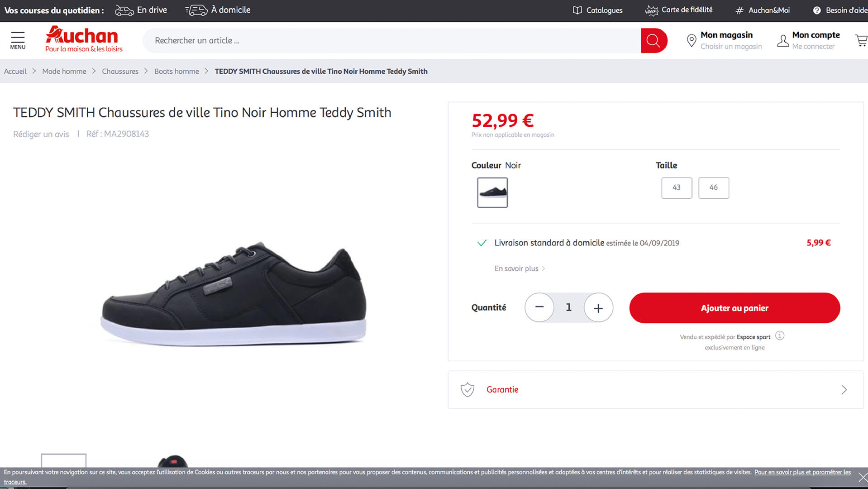This screenshot has height=489, width=868.
Task: Click the account user silhouette icon
Action: tap(783, 41)
